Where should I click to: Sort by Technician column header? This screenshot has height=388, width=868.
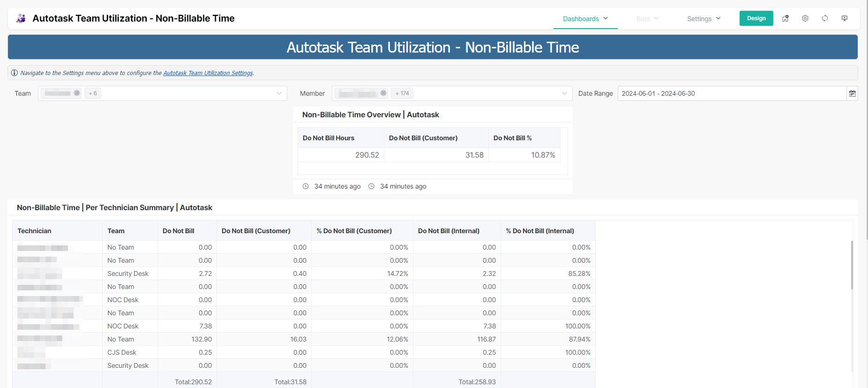coord(57,231)
